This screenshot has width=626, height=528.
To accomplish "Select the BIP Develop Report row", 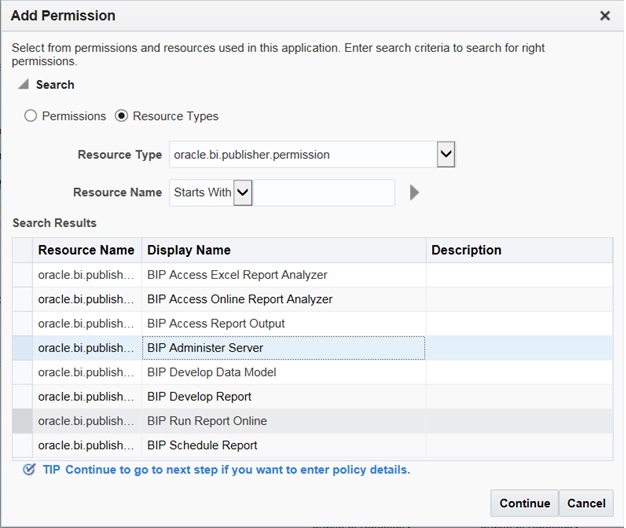I will [199, 397].
